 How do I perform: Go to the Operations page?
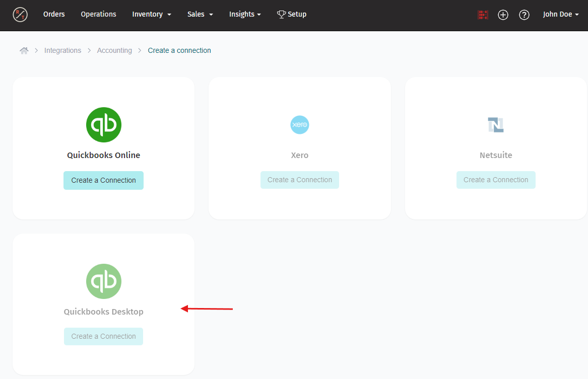pos(99,14)
